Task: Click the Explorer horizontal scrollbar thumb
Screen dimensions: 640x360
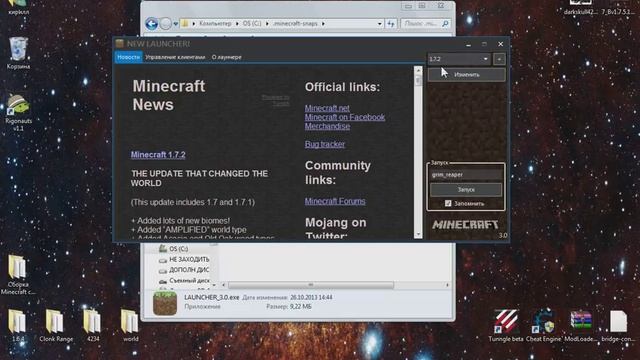Action: pos(311,285)
